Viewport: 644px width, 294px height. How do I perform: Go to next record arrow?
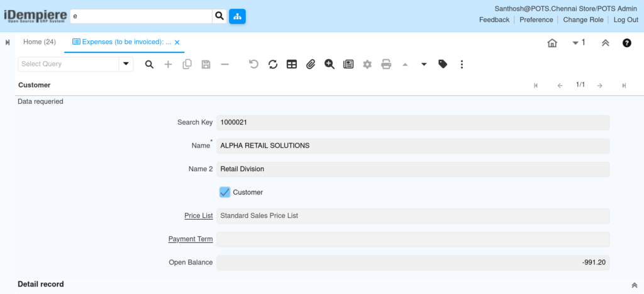coord(599,86)
